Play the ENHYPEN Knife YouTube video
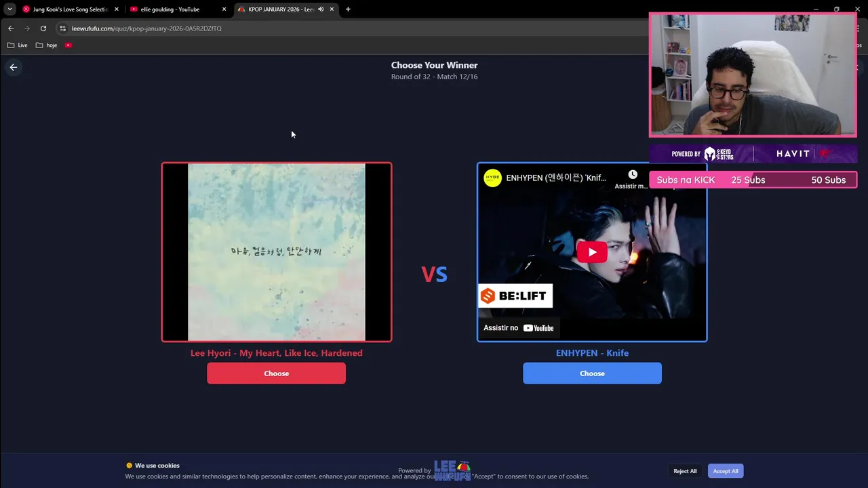This screenshot has height=488, width=868. [592, 252]
